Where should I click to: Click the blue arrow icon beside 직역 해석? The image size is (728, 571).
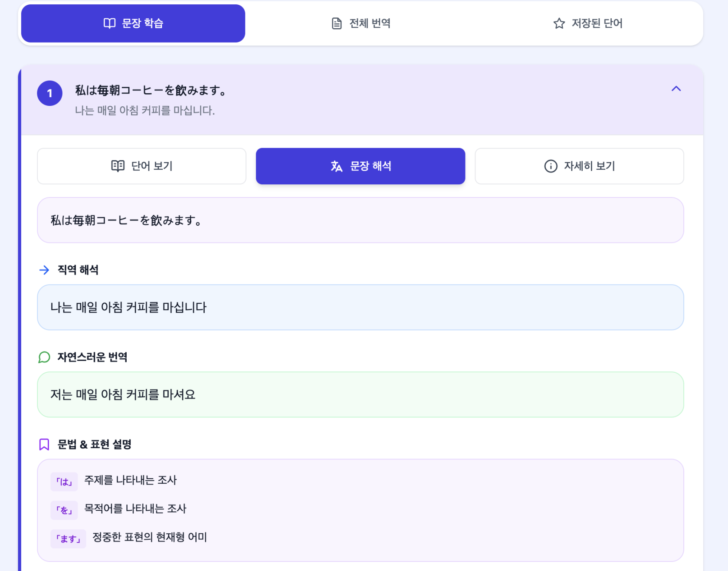tap(44, 270)
